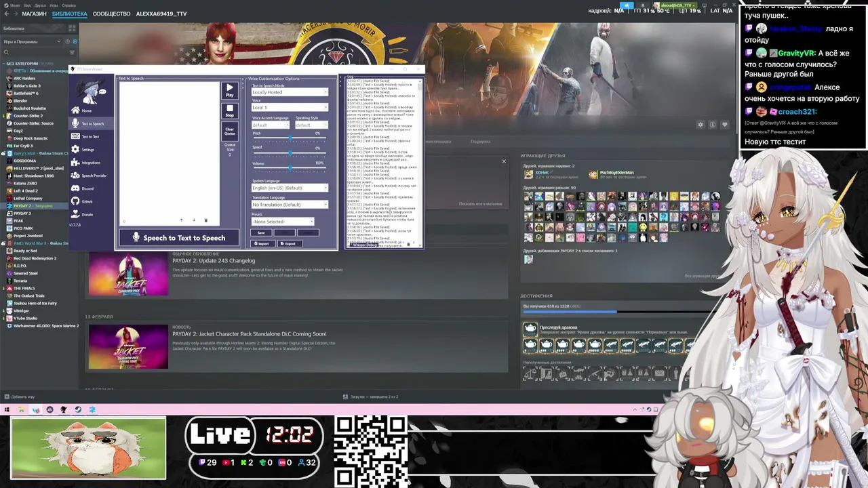The height and width of the screenshot is (488, 868).
Task: Open Steam icon on Windows taskbar
Action: click(77, 409)
